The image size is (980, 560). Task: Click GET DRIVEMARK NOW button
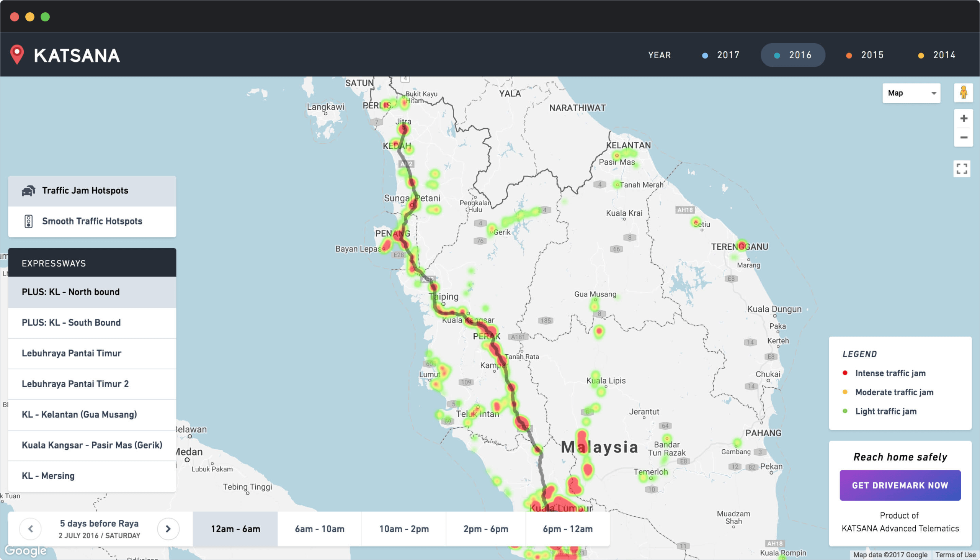[900, 485]
